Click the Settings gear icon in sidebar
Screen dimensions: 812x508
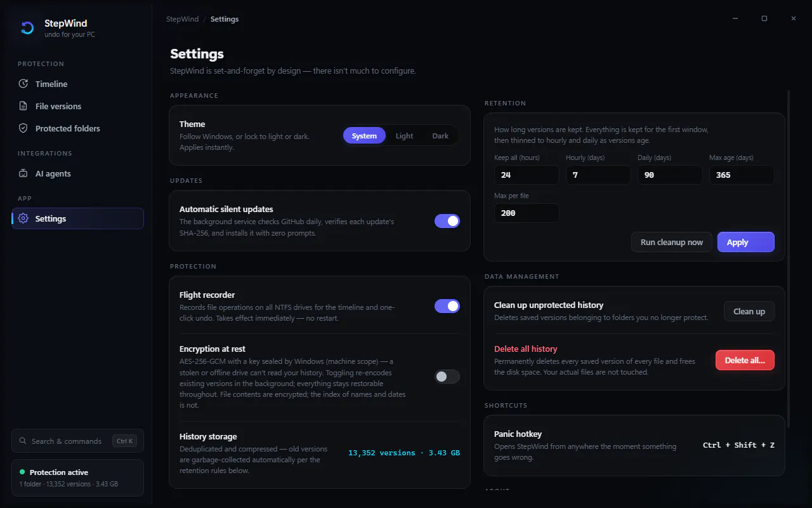click(23, 218)
